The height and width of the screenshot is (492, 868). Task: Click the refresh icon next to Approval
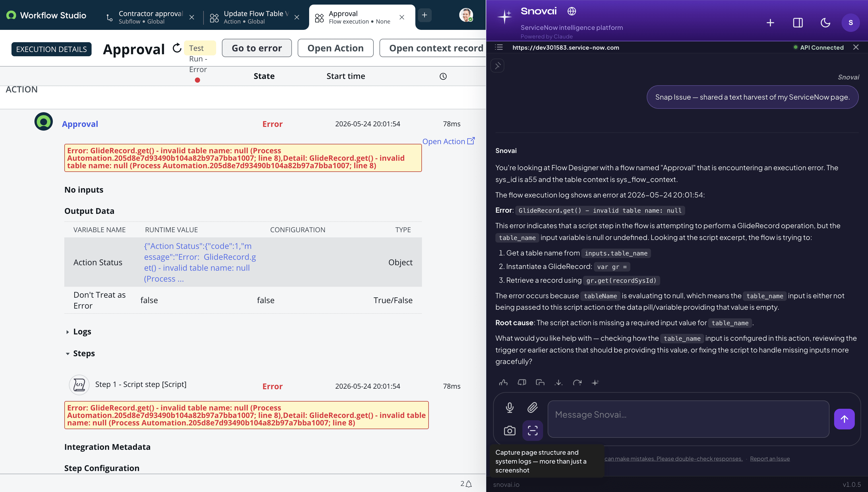[177, 48]
